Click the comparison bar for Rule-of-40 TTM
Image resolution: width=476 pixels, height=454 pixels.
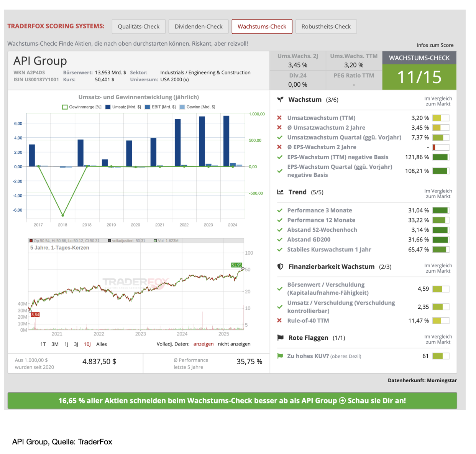(441, 321)
